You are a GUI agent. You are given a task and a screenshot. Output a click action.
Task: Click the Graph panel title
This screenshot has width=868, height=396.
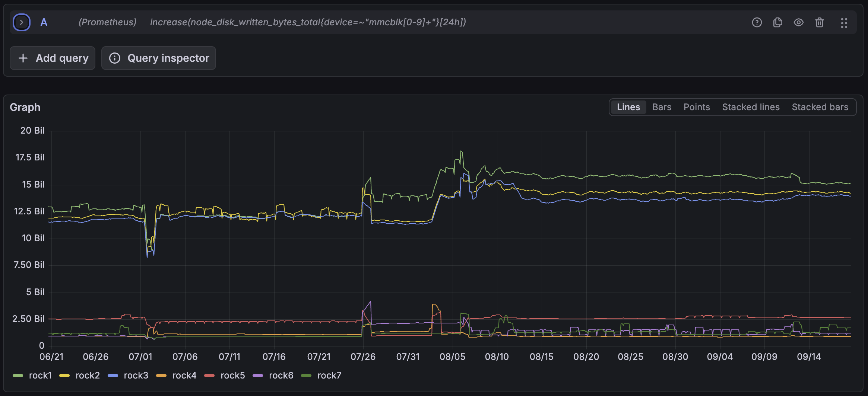(x=25, y=107)
